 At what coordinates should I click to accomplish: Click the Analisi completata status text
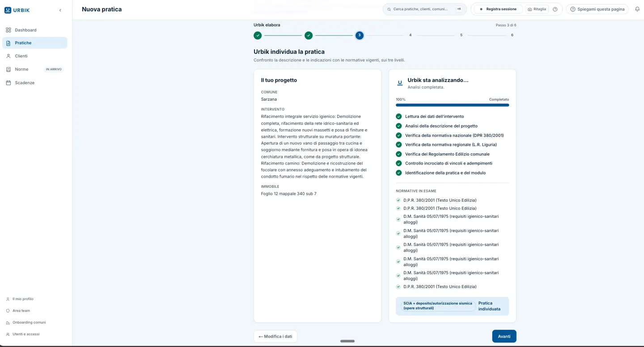pyautogui.click(x=426, y=87)
